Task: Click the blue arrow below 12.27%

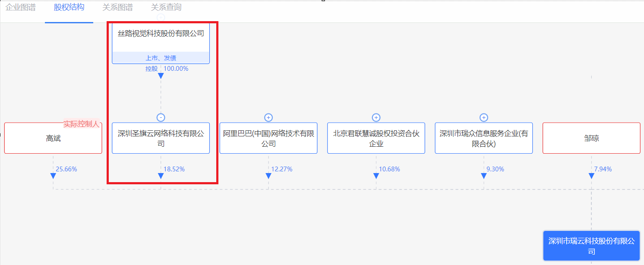Action: click(268, 176)
